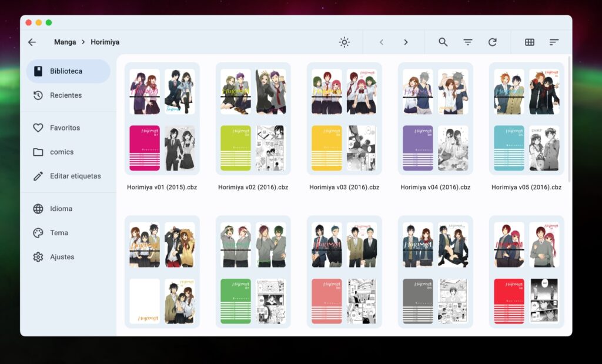This screenshot has width=602, height=364.
Task: Open search with magnifier icon
Action: [x=443, y=42]
